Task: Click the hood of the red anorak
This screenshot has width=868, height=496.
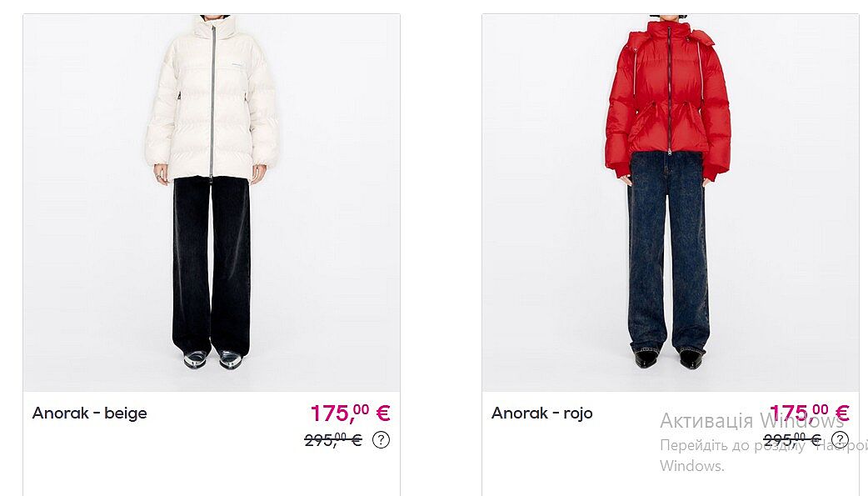Action: coord(670,36)
